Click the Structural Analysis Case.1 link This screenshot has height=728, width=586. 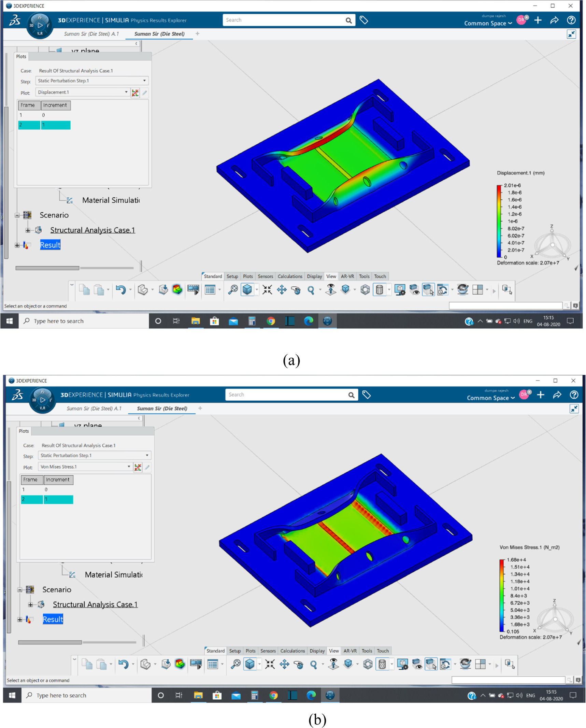click(92, 230)
